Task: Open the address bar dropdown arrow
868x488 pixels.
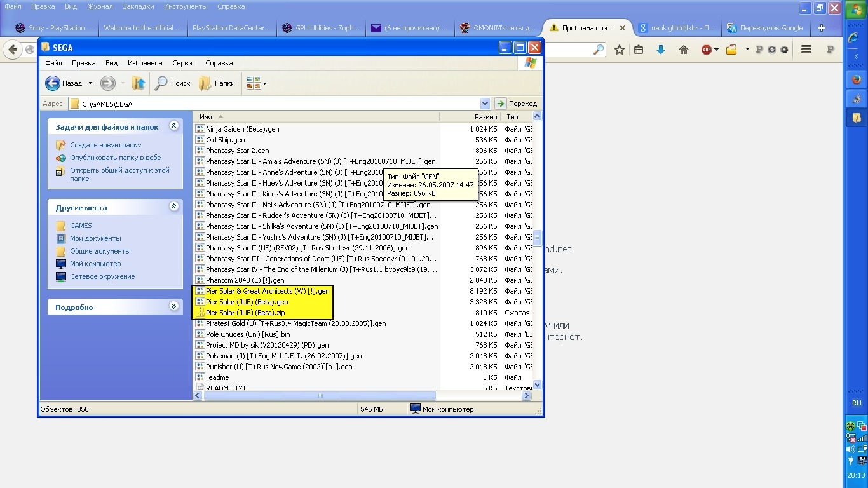Action: pyautogui.click(x=485, y=104)
